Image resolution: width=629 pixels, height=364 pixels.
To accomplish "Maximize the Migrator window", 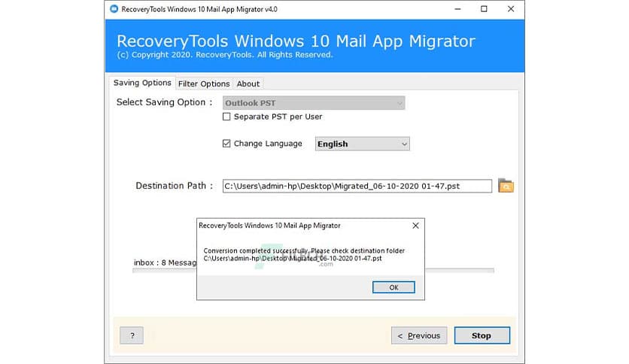I will pos(484,9).
